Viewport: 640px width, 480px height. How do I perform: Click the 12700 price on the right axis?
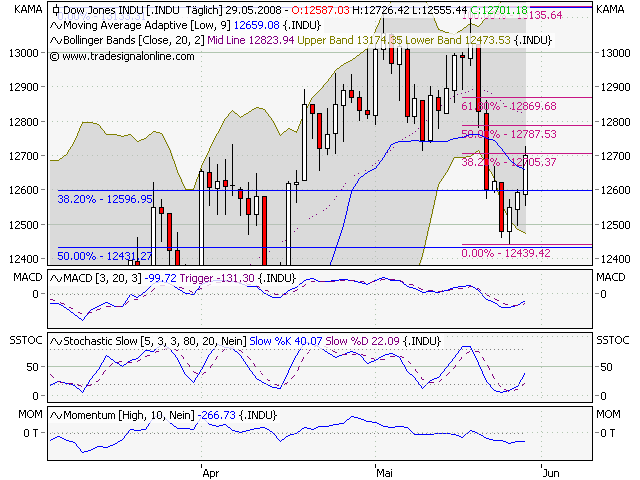[616, 156]
